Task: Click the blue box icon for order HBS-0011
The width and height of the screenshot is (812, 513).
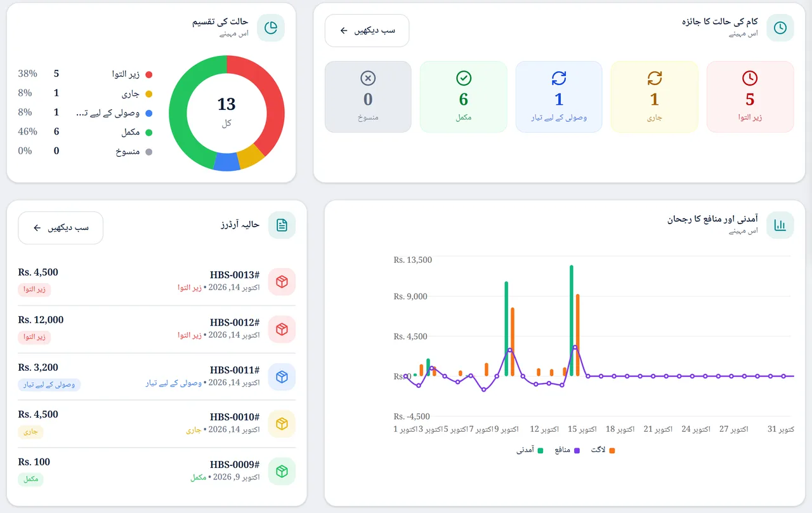Action: [x=282, y=377]
